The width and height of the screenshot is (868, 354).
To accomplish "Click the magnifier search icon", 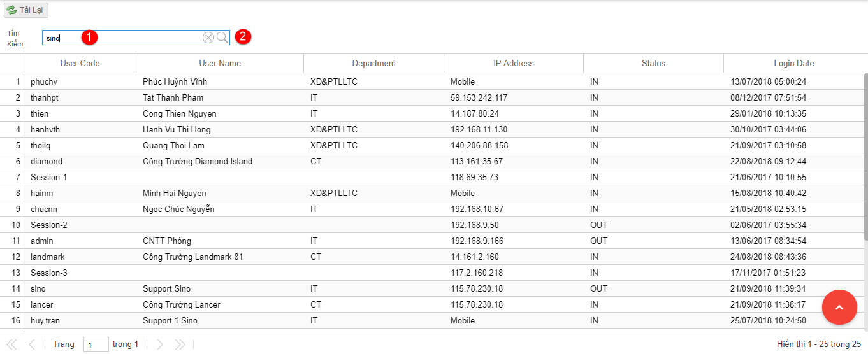I will point(222,38).
